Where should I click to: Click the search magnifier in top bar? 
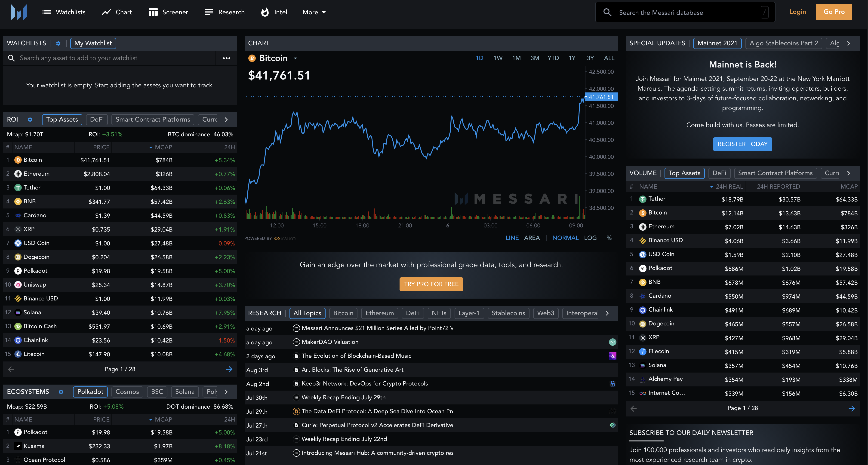point(607,12)
